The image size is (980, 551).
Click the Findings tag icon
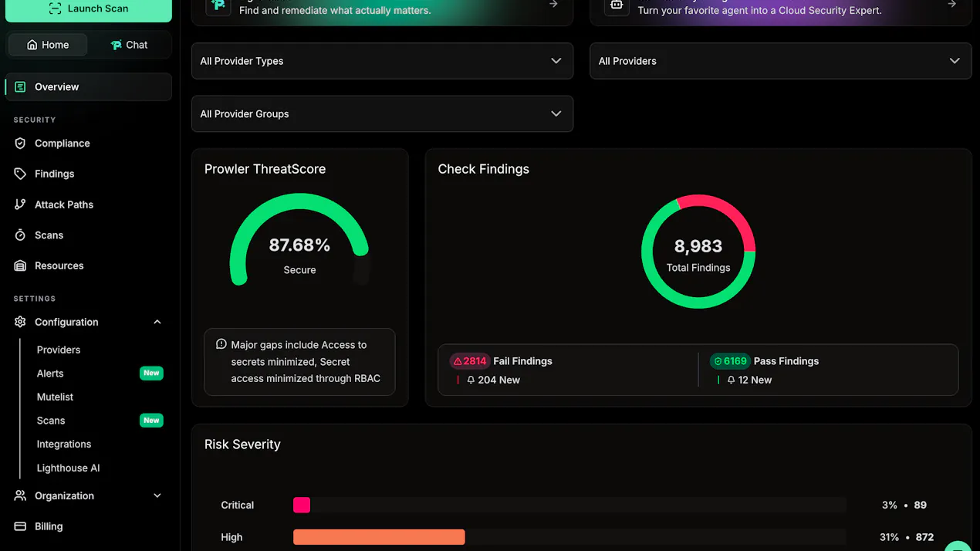[x=20, y=174]
